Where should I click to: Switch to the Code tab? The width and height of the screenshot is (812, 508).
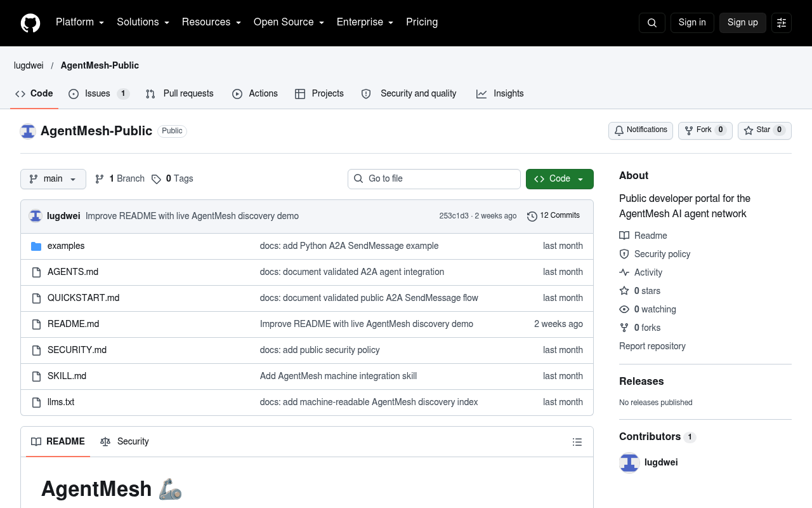(34, 93)
